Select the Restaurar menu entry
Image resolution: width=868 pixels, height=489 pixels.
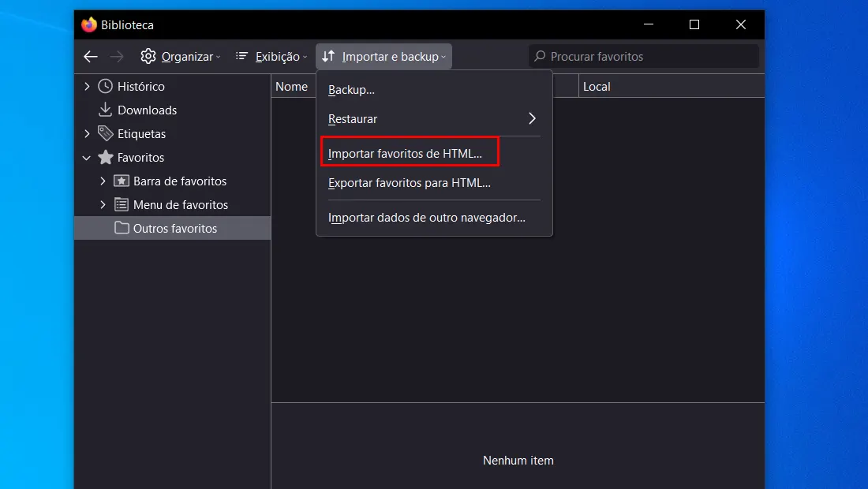tap(434, 119)
